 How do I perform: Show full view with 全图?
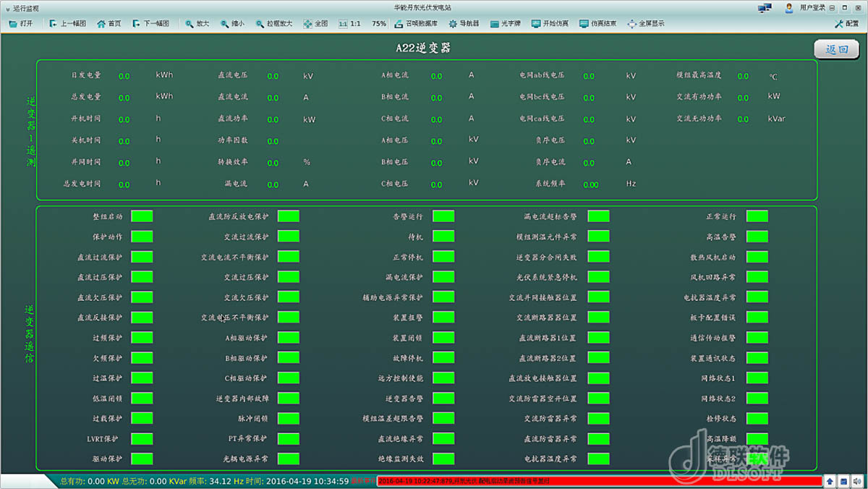point(315,23)
